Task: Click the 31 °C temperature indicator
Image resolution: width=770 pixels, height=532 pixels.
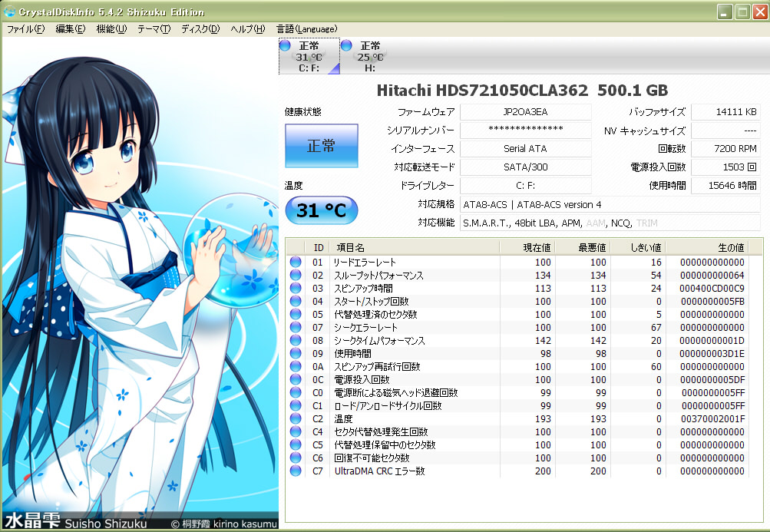Action: 321,210
